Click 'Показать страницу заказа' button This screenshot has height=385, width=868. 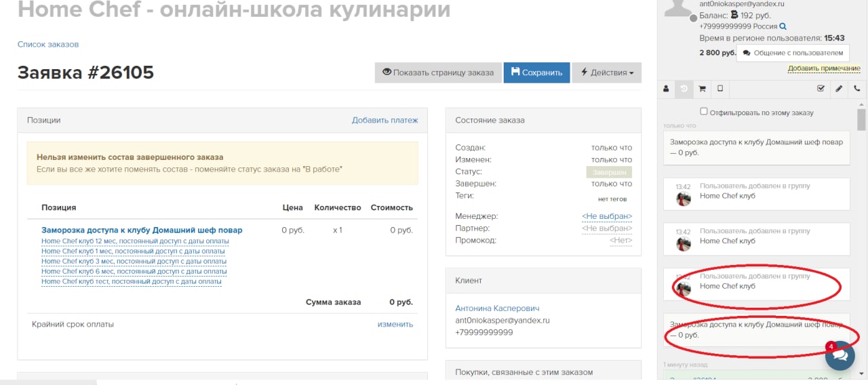[x=438, y=73]
